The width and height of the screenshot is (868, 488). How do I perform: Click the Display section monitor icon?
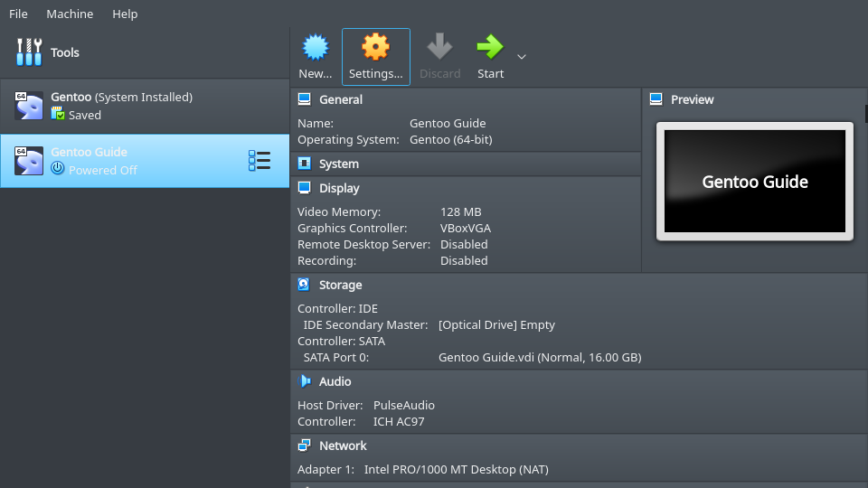pyautogui.click(x=304, y=188)
